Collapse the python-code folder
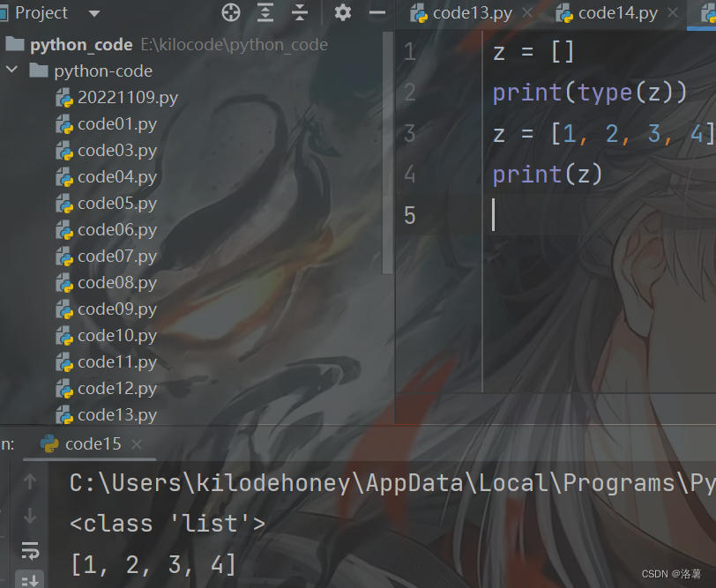 coord(11,70)
